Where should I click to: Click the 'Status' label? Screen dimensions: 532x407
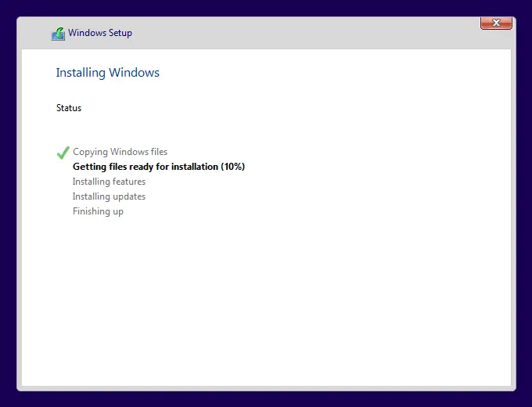coord(69,108)
